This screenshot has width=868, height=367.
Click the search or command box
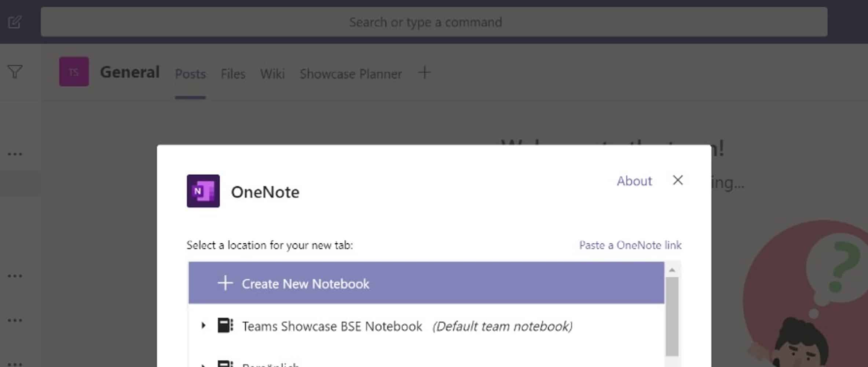point(434,22)
